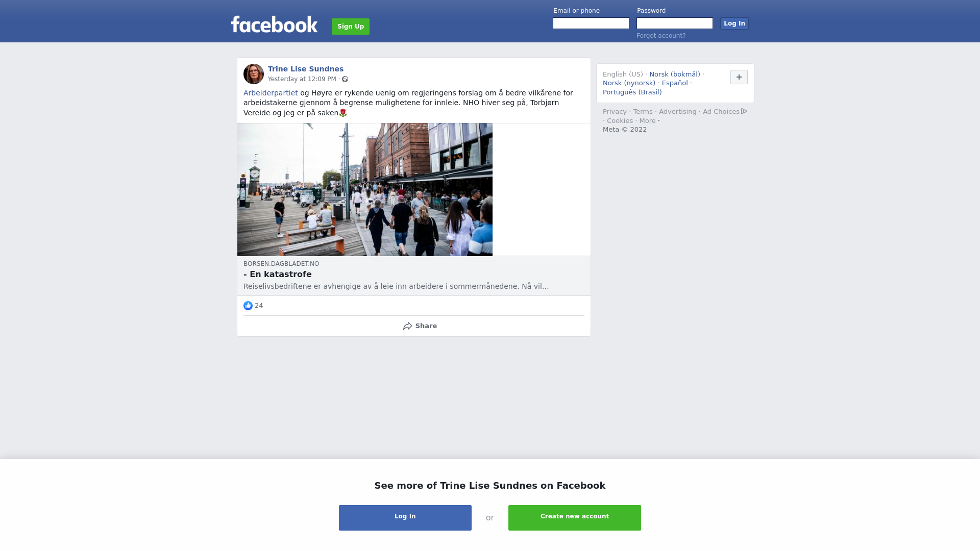Open the "- En katastrofe" article headline
This screenshot has width=980, height=551.
click(278, 274)
